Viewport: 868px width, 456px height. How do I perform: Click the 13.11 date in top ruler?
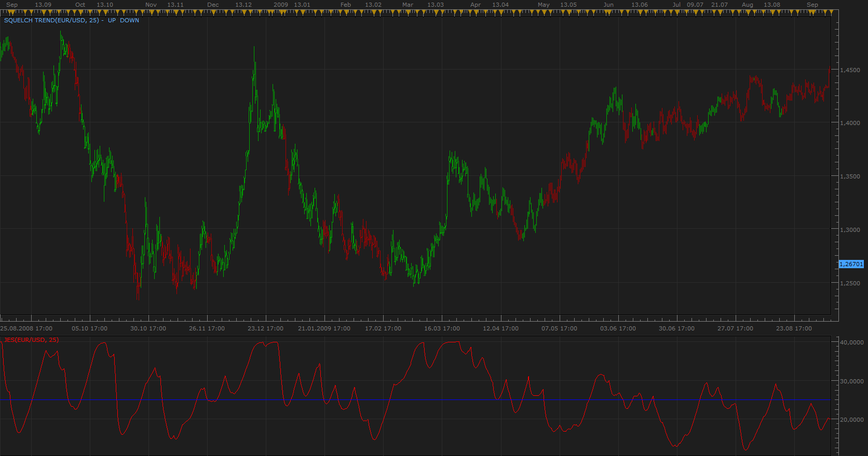point(175,5)
